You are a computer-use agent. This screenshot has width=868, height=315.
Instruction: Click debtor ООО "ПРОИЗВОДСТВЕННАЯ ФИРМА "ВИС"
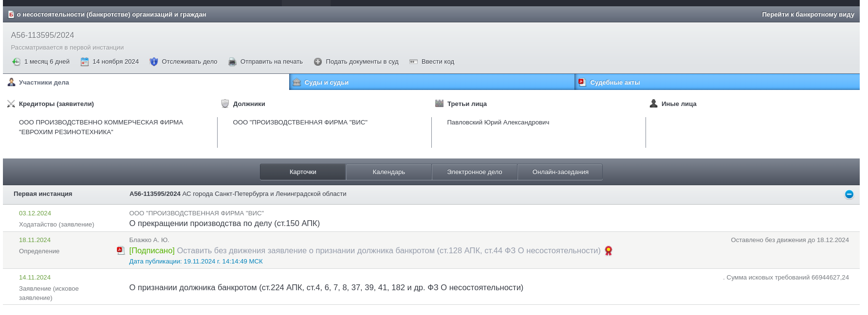300,122
